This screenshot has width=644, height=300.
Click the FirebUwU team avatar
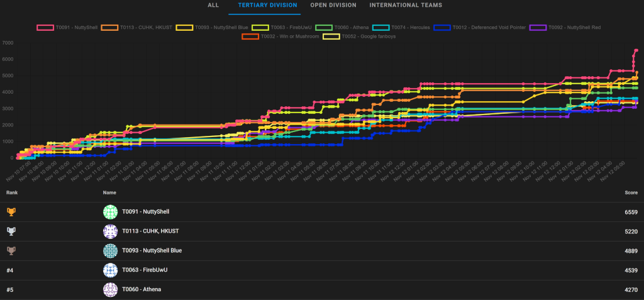(111, 270)
